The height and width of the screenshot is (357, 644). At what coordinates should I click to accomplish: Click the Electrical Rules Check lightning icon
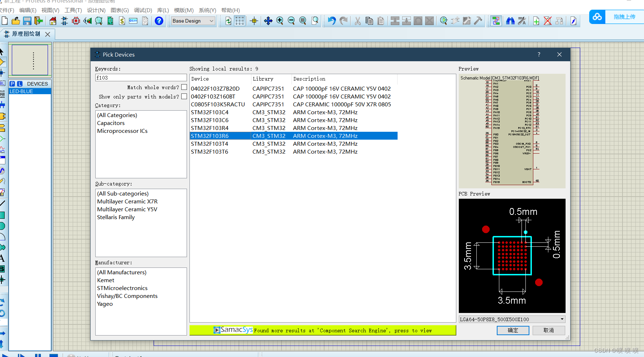pos(573,21)
